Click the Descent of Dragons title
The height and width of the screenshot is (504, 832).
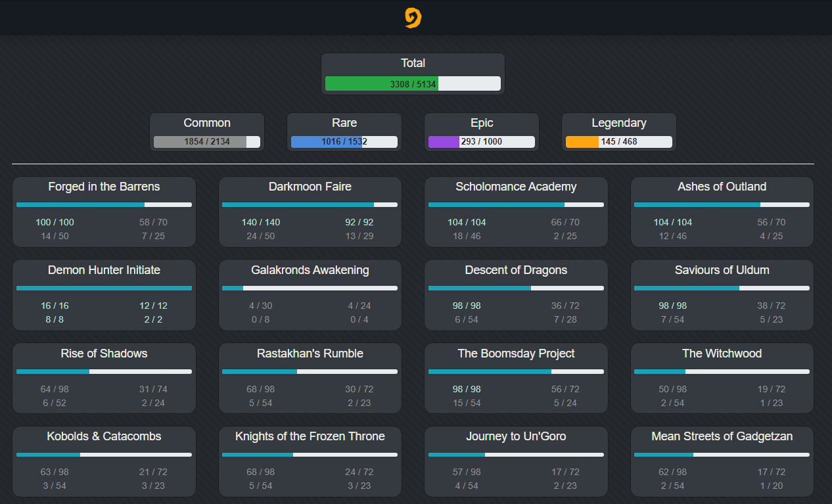(516, 269)
